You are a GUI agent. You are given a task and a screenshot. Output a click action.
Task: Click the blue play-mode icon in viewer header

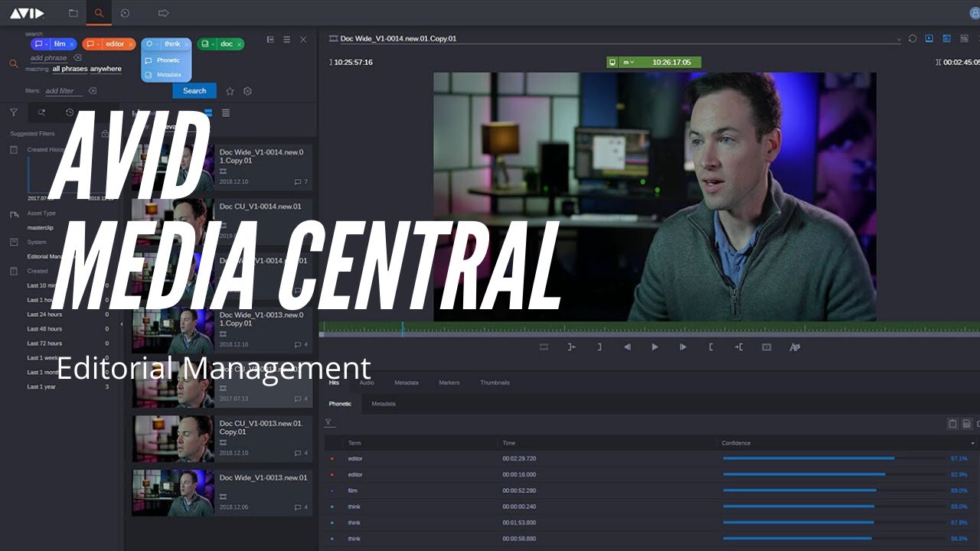pos(929,38)
